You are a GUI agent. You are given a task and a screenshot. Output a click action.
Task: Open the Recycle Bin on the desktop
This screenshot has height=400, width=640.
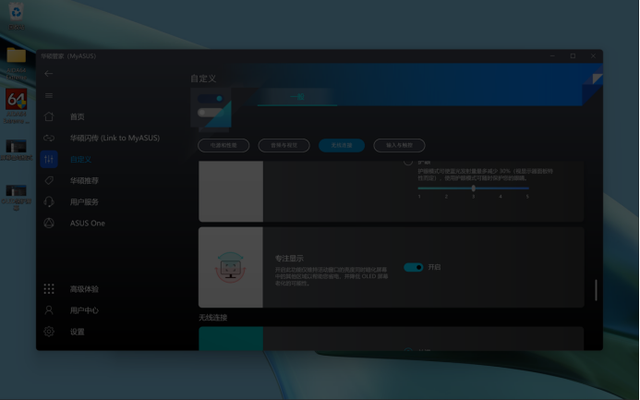tap(16, 16)
